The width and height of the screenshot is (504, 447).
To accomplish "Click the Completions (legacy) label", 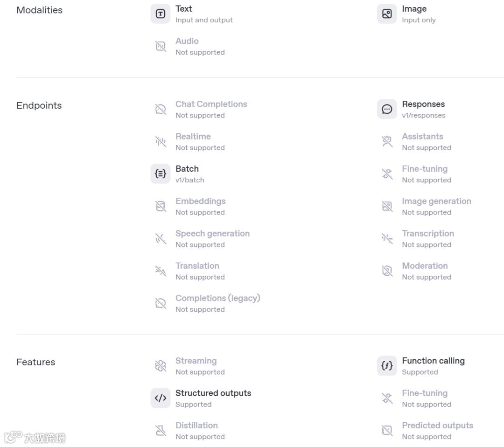I will click(217, 298).
